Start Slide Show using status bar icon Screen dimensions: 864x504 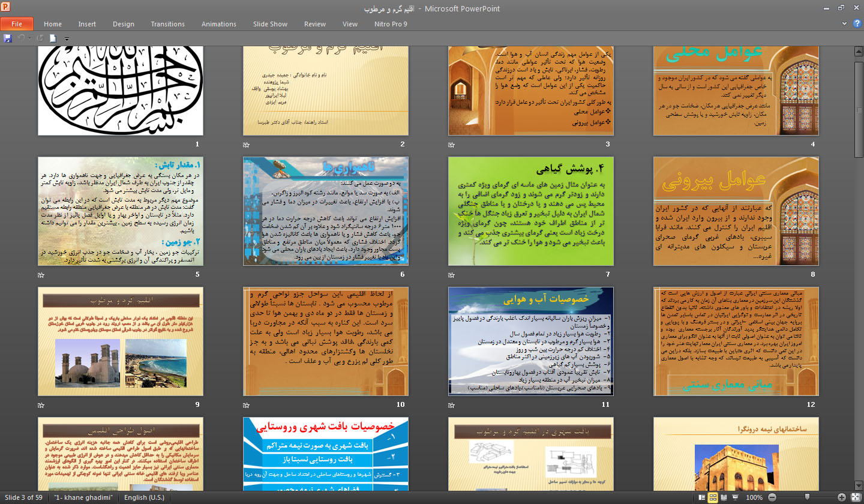[735, 497]
